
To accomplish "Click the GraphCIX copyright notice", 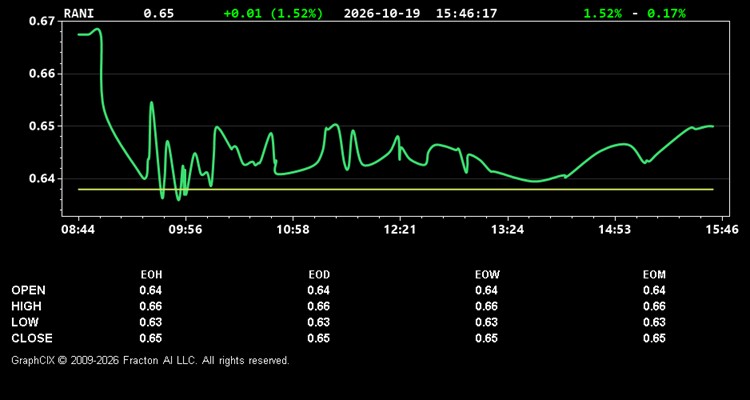I will click(x=150, y=360).
